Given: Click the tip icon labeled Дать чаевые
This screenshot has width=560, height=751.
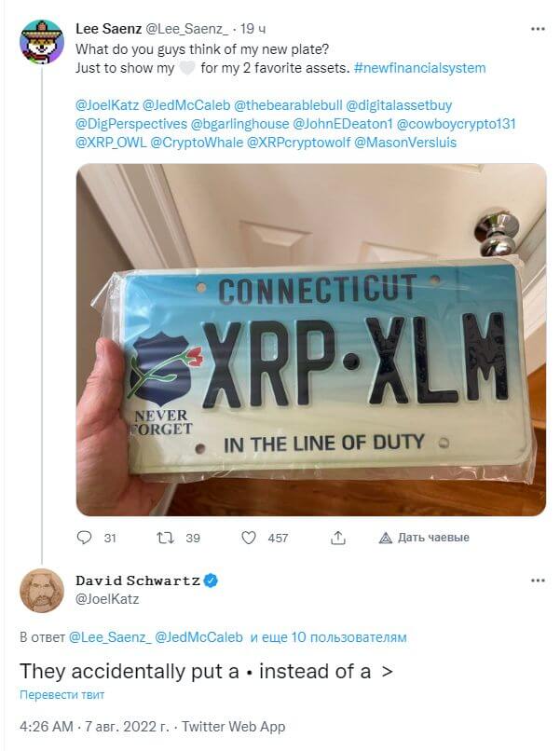Looking at the screenshot, I should click(424, 538).
